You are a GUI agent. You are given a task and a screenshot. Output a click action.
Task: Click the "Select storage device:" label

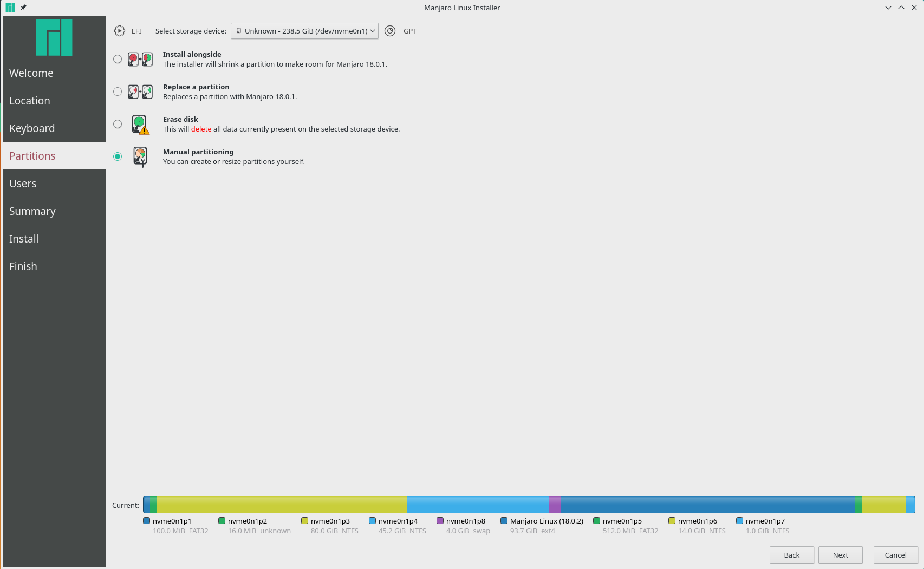(x=191, y=31)
